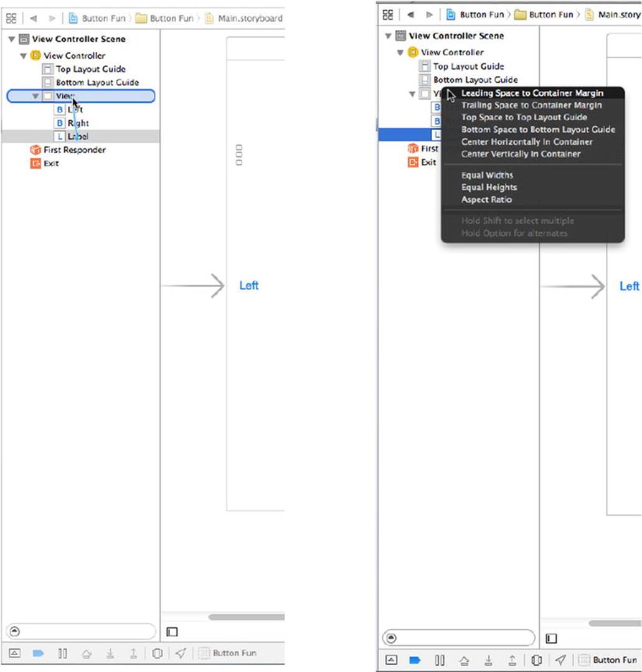Go back using left screenshot's back arrow
This screenshot has width=642, height=672.
[x=34, y=19]
